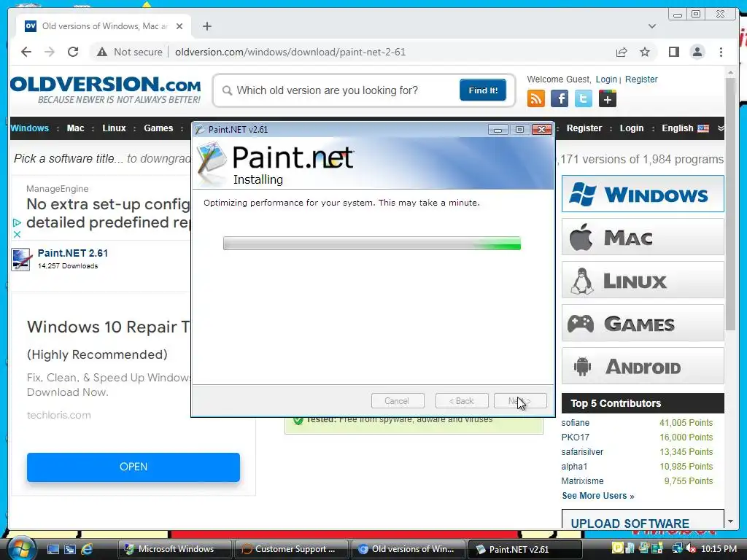Click the OLDVERSION.COM logo
Screen dimensions: 747x560
click(x=105, y=89)
